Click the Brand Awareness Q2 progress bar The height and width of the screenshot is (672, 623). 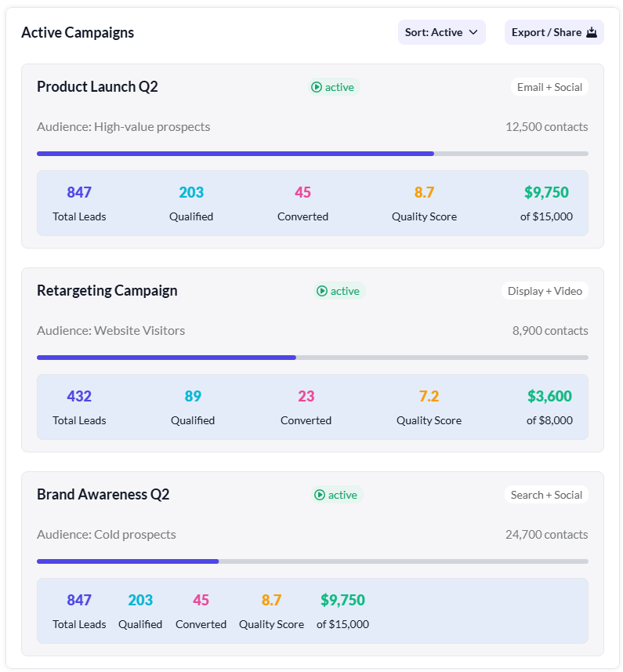click(312, 561)
